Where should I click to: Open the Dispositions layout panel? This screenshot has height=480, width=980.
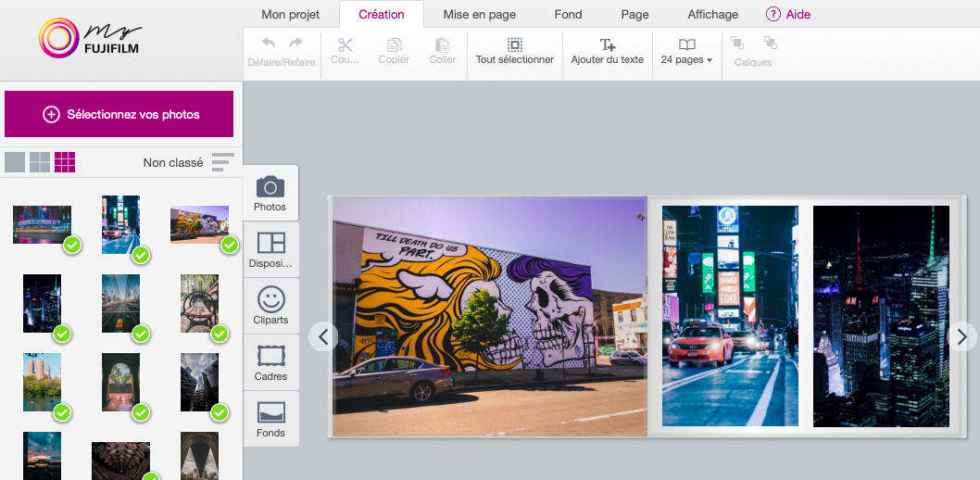pyautogui.click(x=270, y=250)
